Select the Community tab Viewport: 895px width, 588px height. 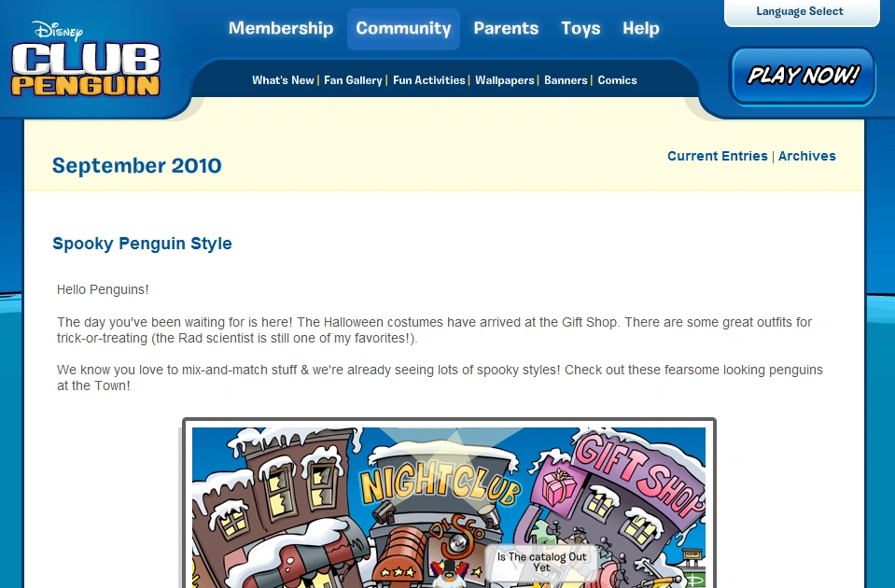tap(403, 29)
